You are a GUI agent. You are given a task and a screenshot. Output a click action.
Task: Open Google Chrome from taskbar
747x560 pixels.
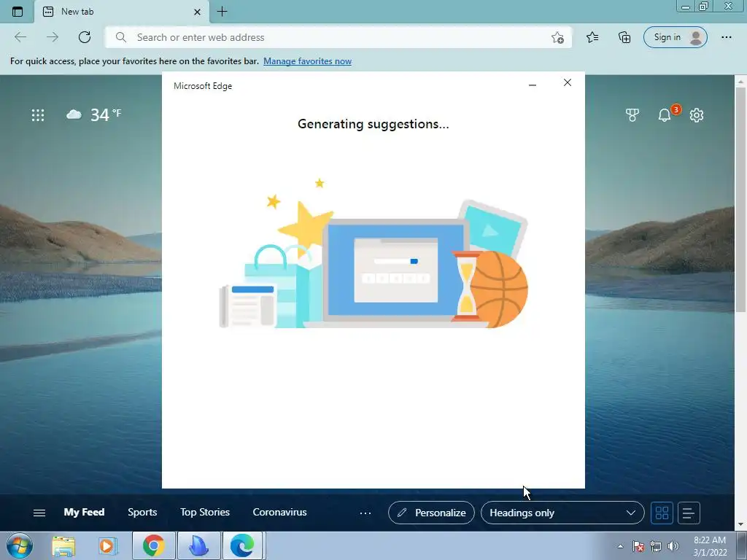click(153, 545)
